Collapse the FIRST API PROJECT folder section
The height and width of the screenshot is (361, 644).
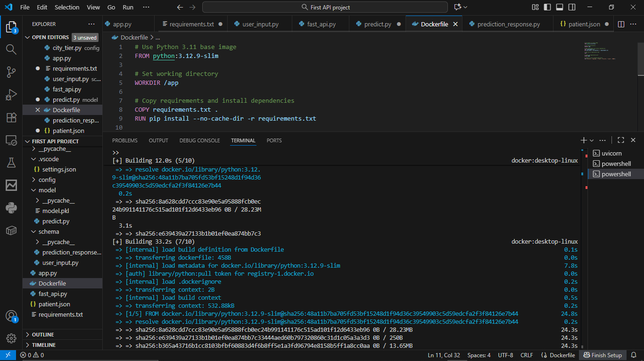(55, 141)
